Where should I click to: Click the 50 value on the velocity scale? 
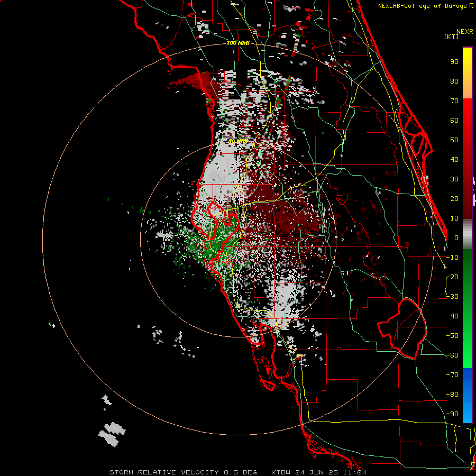454,140
